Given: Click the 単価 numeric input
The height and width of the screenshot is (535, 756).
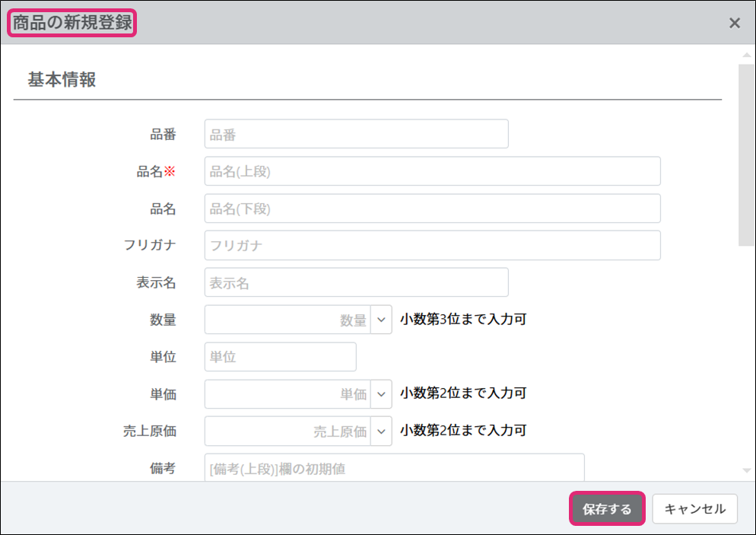Looking at the screenshot, I should [x=287, y=394].
